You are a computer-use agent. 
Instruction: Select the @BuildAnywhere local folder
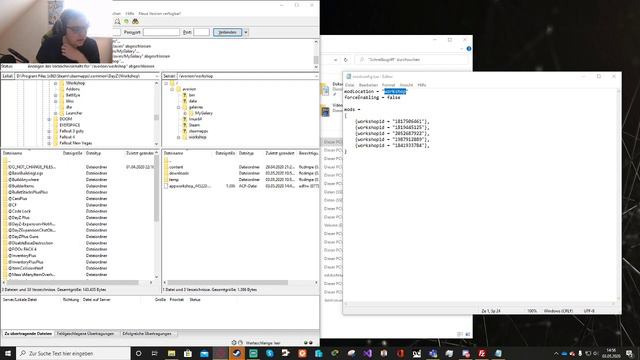coord(24,180)
